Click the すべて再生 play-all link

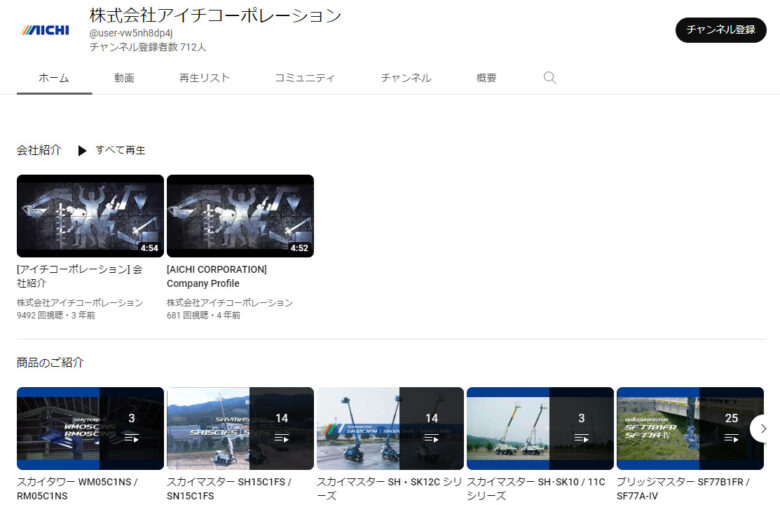pos(120,150)
